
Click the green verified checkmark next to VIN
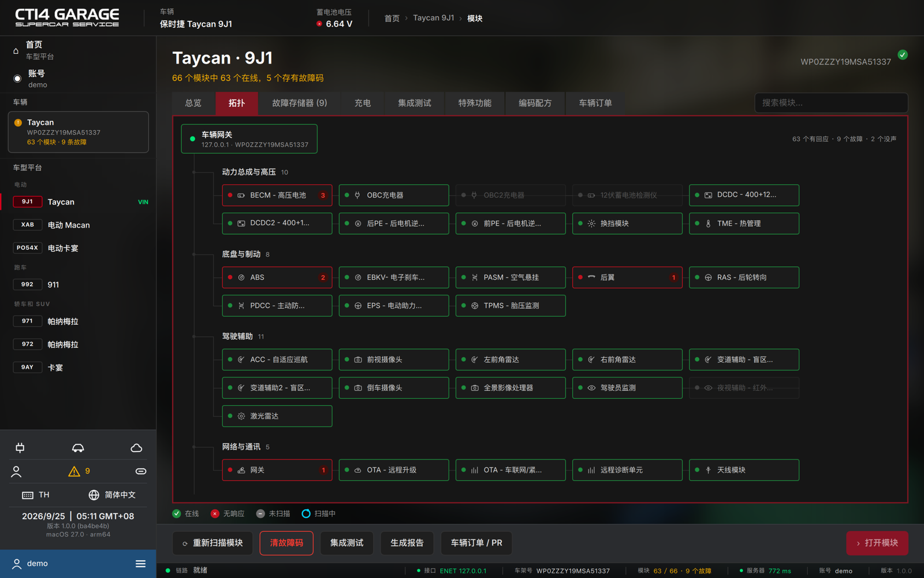pyautogui.click(x=903, y=55)
